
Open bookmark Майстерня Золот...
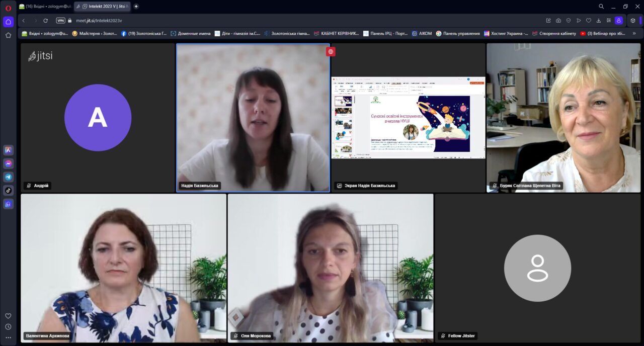coord(95,34)
